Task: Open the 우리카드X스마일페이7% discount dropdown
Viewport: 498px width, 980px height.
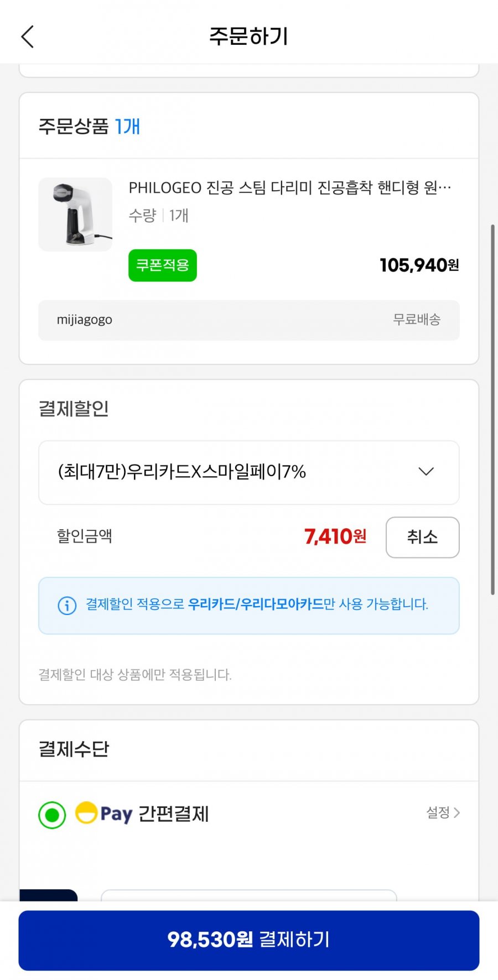Action: click(x=248, y=472)
